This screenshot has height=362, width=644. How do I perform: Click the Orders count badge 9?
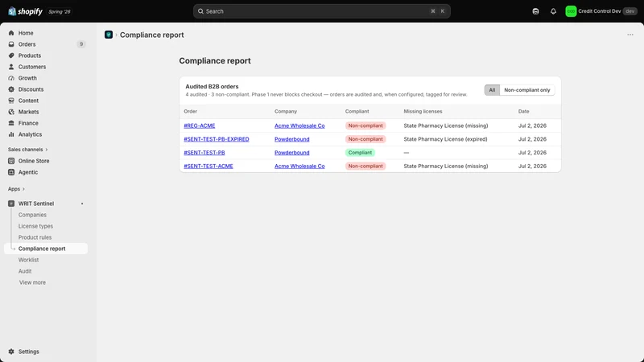pos(81,44)
